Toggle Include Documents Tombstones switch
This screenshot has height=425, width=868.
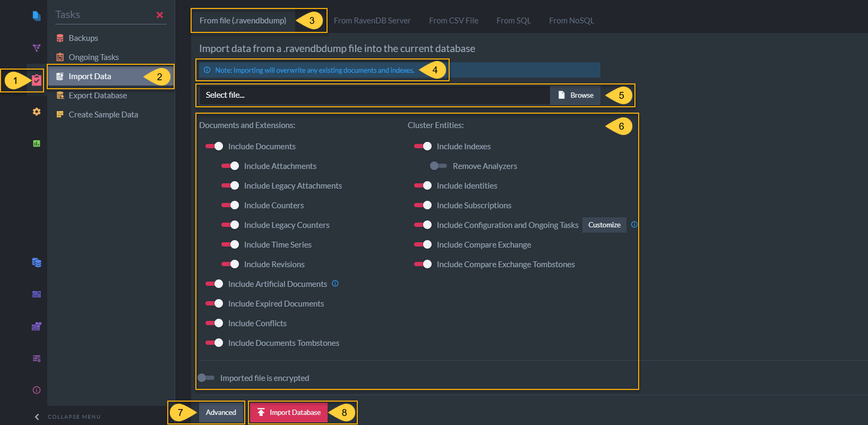214,343
